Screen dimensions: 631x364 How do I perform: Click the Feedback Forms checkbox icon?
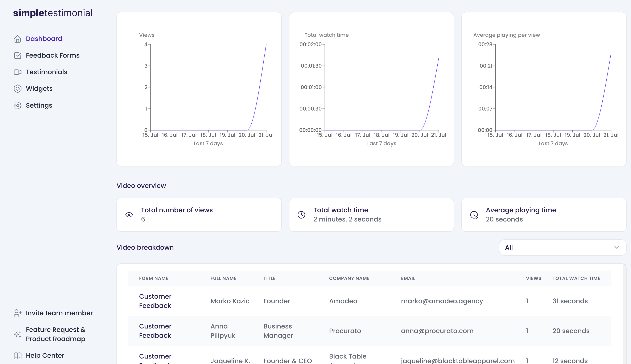pyautogui.click(x=17, y=55)
